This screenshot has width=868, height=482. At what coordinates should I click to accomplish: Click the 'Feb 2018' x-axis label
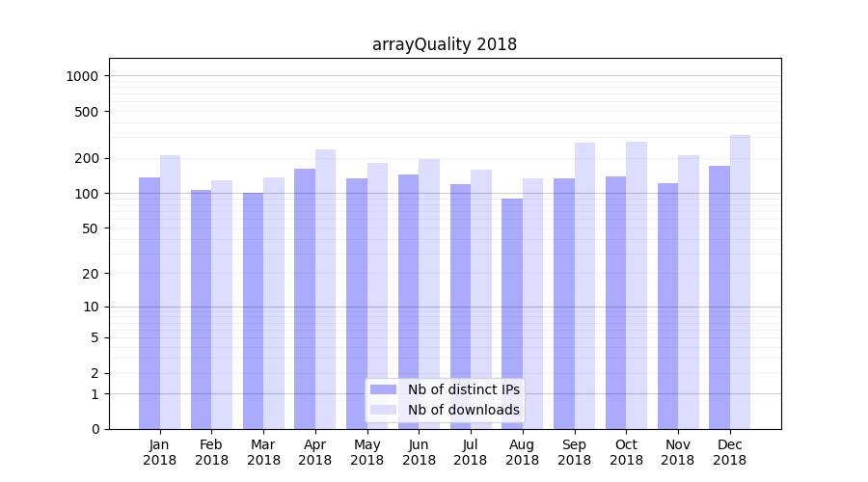click(211, 452)
